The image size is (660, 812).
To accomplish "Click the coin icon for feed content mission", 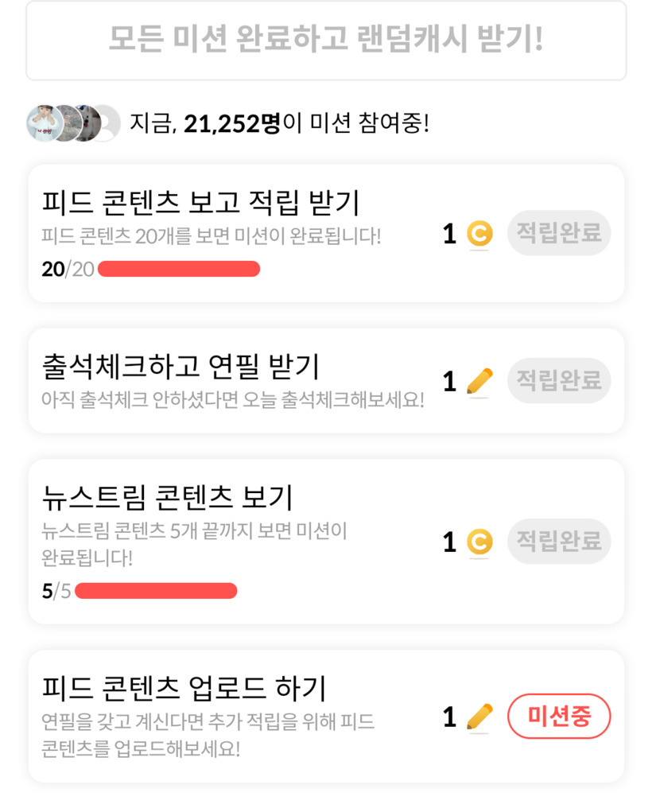I will click(x=479, y=234).
